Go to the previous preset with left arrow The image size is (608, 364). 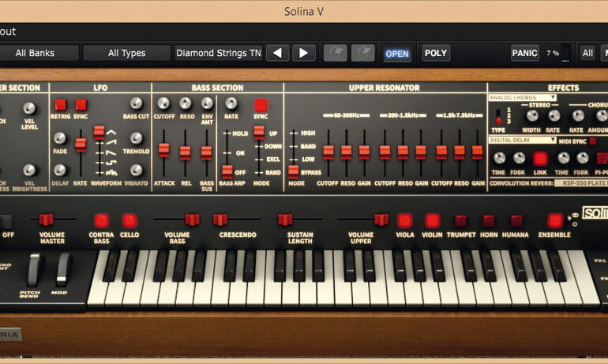278,53
